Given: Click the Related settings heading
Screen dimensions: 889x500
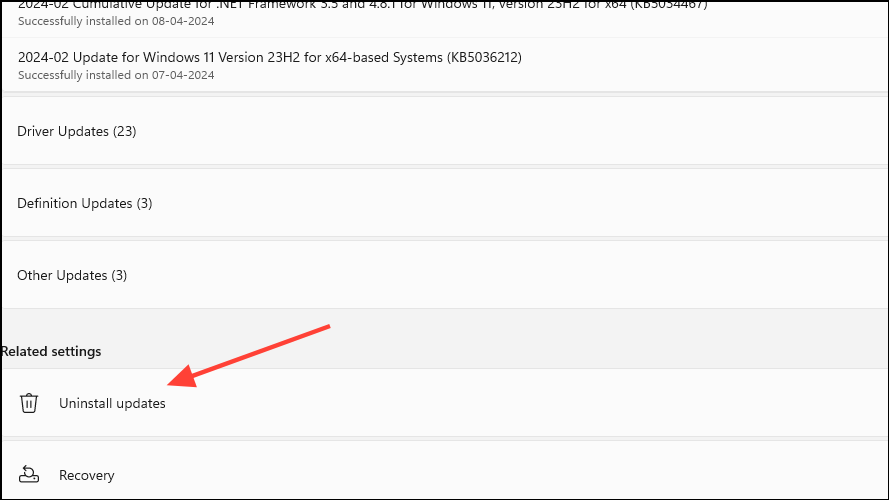Looking at the screenshot, I should point(51,351).
